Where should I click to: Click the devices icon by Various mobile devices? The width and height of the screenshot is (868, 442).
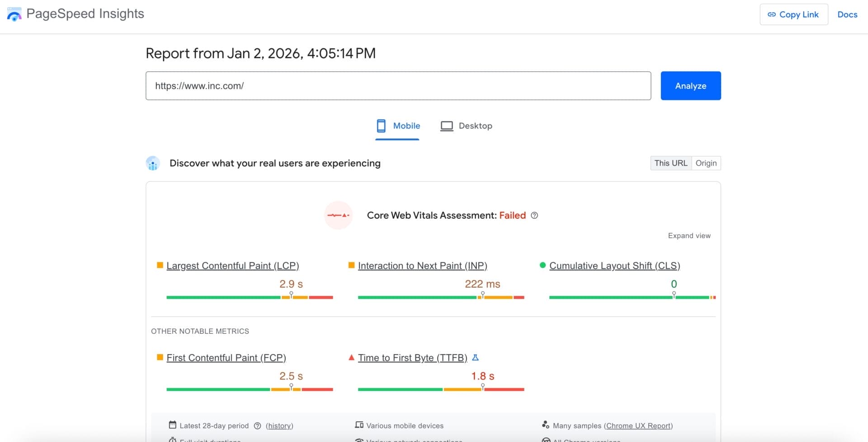[x=359, y=425]
